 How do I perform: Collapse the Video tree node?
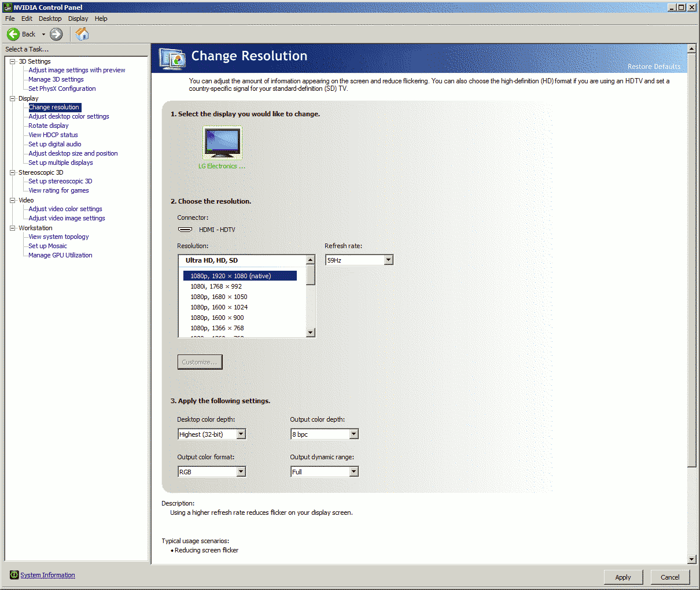pyautogui.click(x=12, y=200)
